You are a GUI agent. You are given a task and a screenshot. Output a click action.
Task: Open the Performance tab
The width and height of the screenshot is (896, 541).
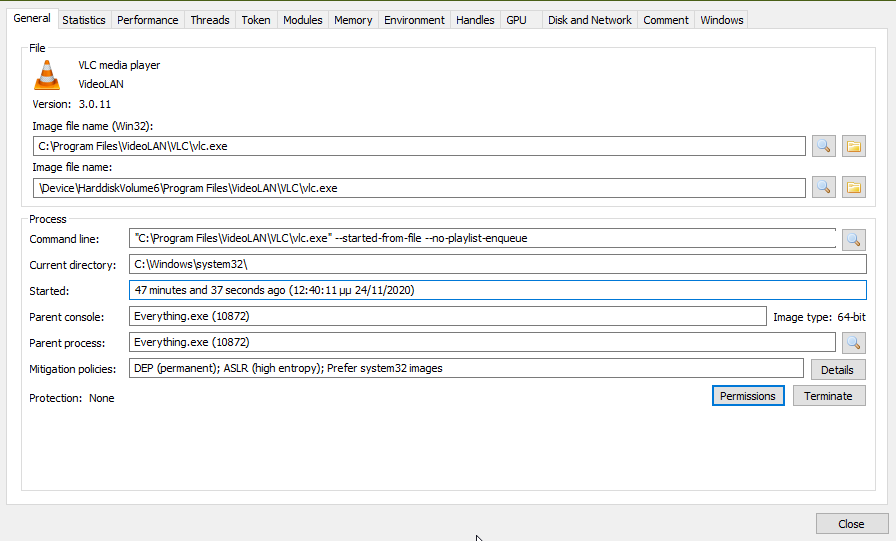pyautogui.click(x=147, y=20)
